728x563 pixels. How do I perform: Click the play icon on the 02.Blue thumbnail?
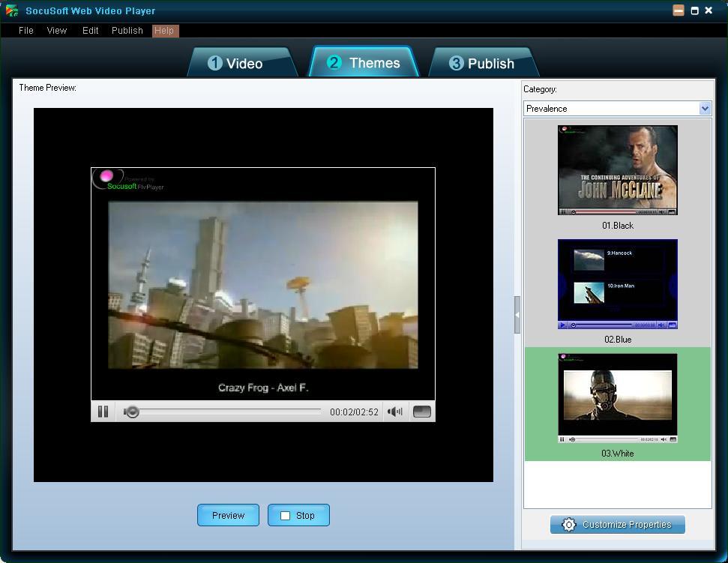[562, 325]
